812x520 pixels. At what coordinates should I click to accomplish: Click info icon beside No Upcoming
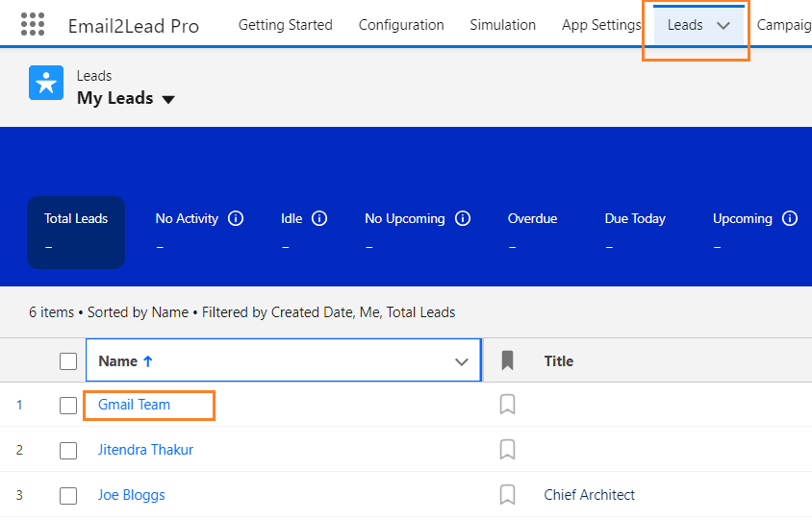pos(463,218)
